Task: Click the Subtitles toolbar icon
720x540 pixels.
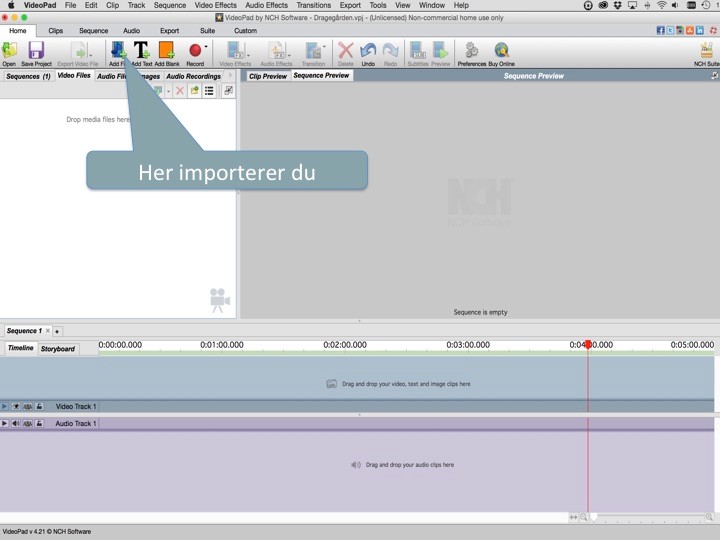Action: (418, 51)
